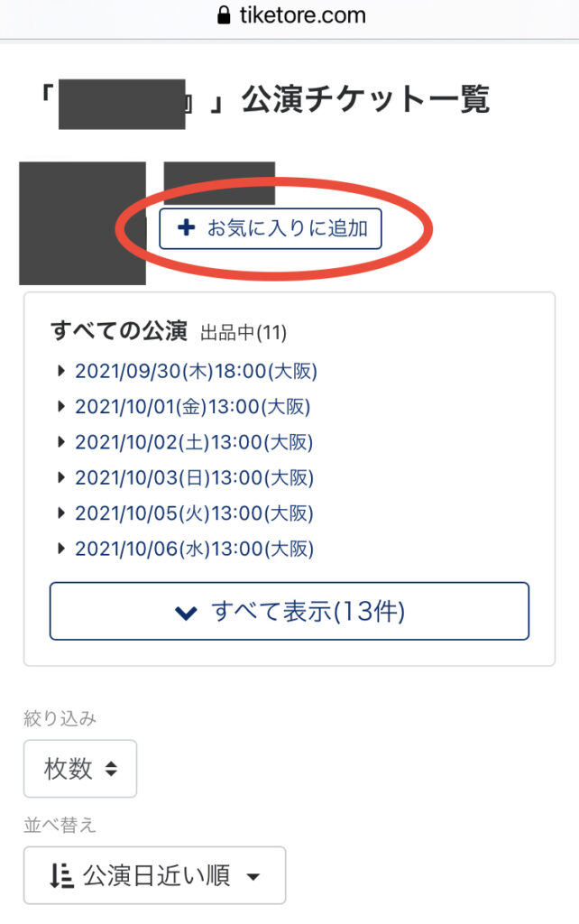Click the plus icon on お気に入りに追加
This screenshot has height=924, width=579.
(186, 227)
